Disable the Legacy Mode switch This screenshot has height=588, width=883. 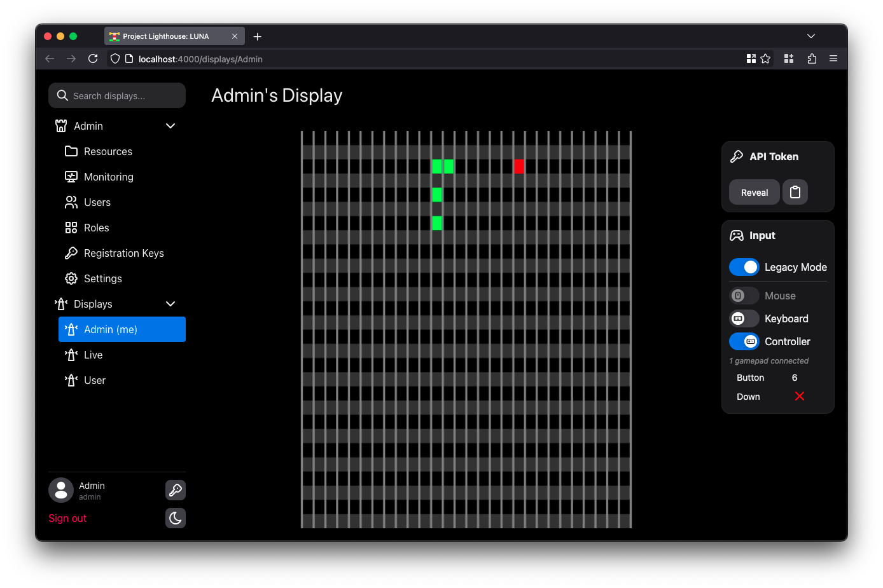tap(744, 267)
